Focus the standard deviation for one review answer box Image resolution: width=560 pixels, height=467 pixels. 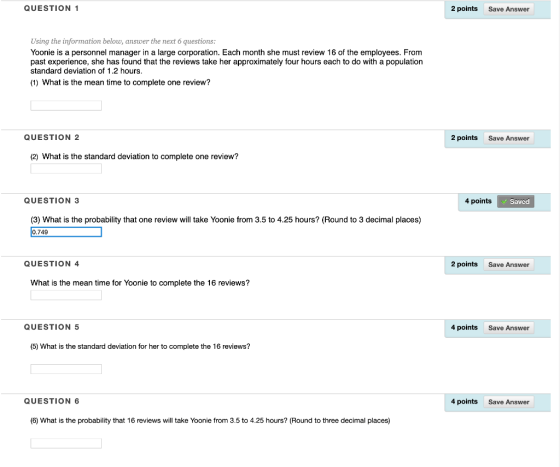66,169
